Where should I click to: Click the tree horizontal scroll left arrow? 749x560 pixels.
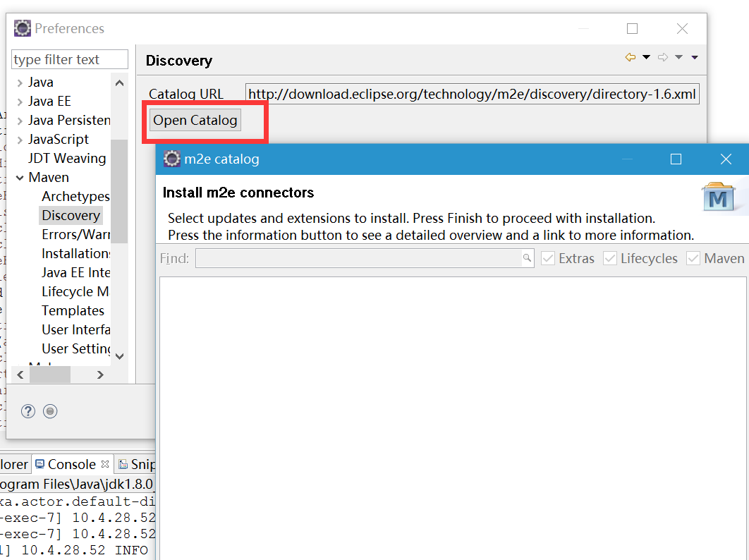click(20, 375)
